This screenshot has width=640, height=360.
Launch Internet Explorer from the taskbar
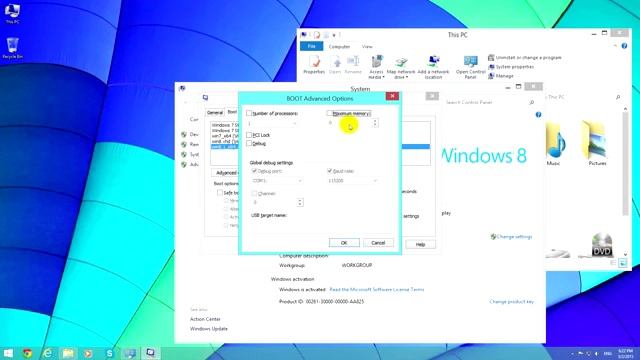47,353
